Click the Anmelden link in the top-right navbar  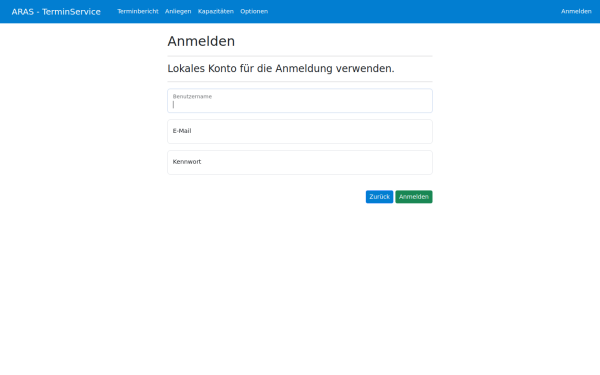pos(576,11)
